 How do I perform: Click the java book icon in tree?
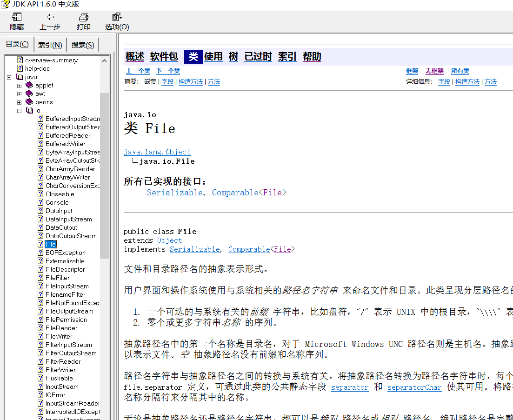20,77
